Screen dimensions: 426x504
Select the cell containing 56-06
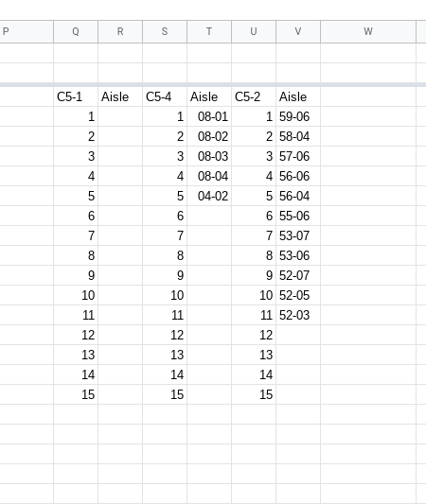pos(298,176)
